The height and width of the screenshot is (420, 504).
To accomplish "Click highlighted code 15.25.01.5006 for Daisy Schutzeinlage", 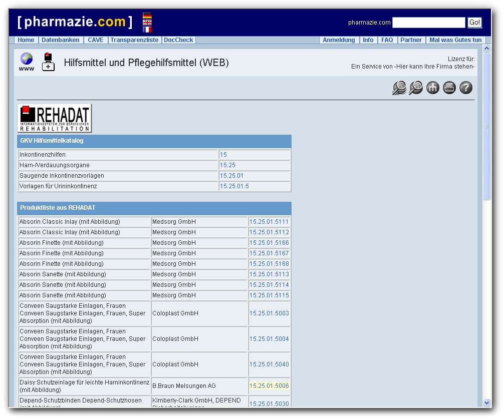I will [x=269, y=386].
